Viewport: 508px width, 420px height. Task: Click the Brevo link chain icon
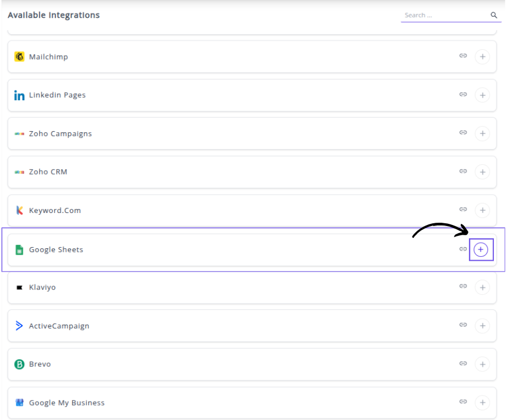coord(463,364)
